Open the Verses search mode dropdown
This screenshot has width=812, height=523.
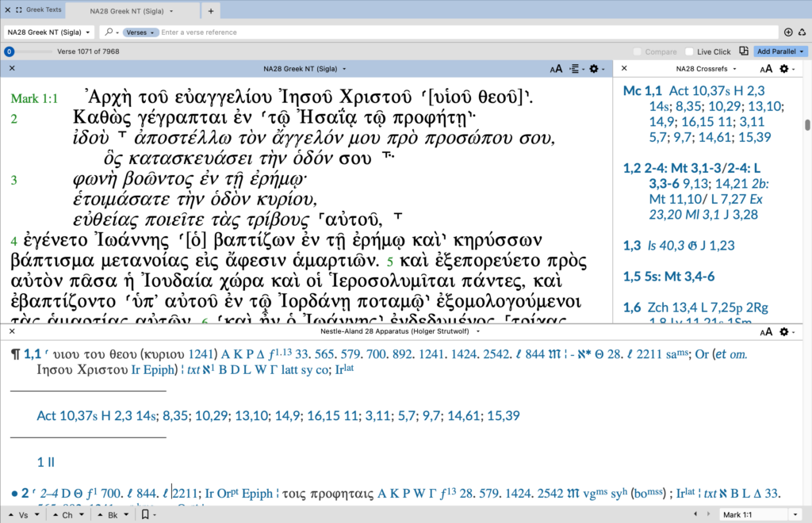[x=140, y=32]
